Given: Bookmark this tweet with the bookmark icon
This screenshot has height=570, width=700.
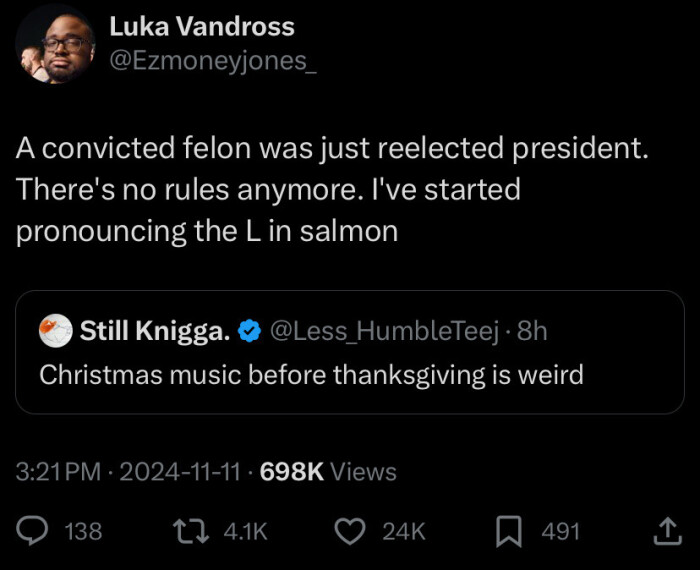Looking at the screenshot, I should (x=508, y=531).
